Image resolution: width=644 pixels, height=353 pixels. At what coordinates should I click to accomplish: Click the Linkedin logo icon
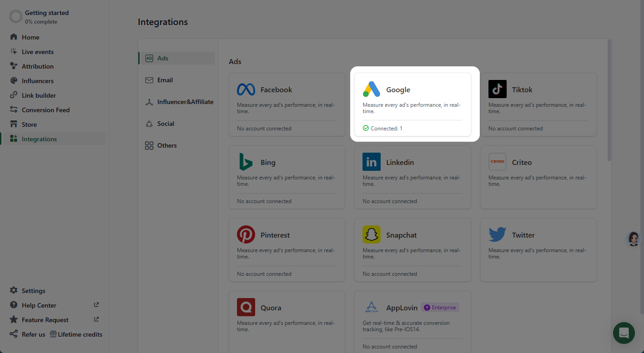372,162
